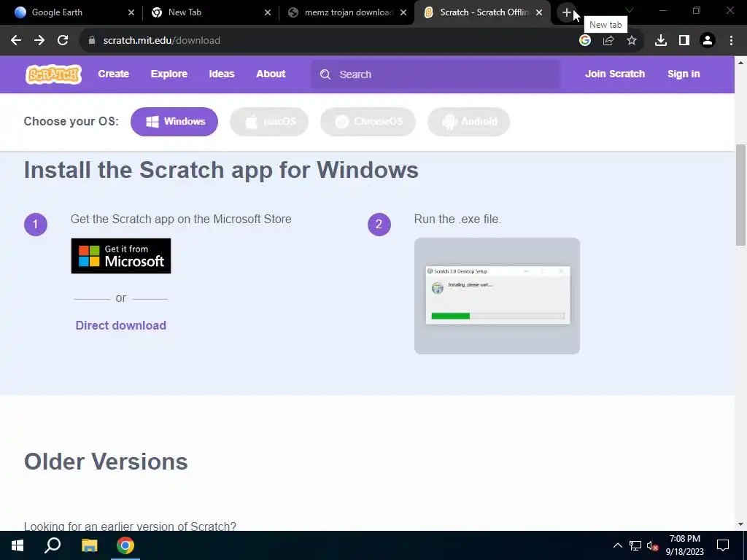The image size is (747, 560).
Task: Go forward with the browser forward arrow
Action: click(x=39, y=41)
